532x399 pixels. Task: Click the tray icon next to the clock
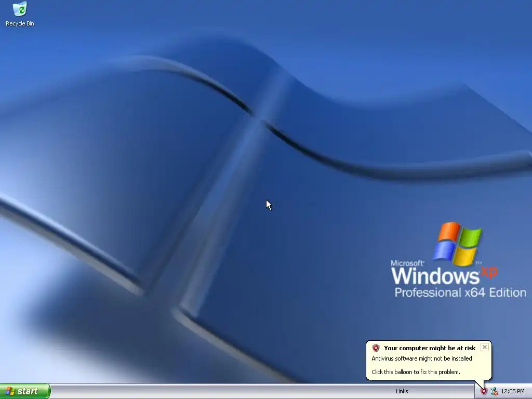(494, 392)
